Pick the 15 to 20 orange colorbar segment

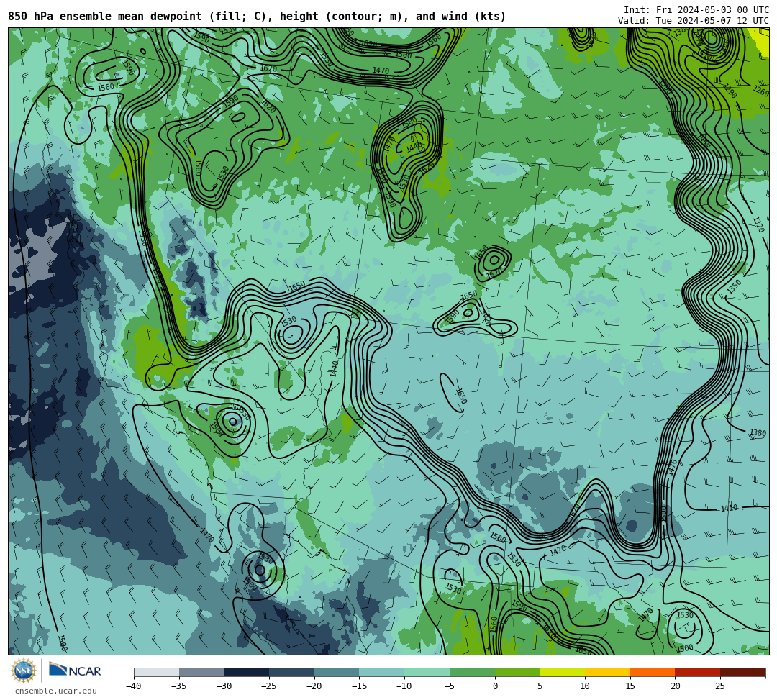(653, 672)
